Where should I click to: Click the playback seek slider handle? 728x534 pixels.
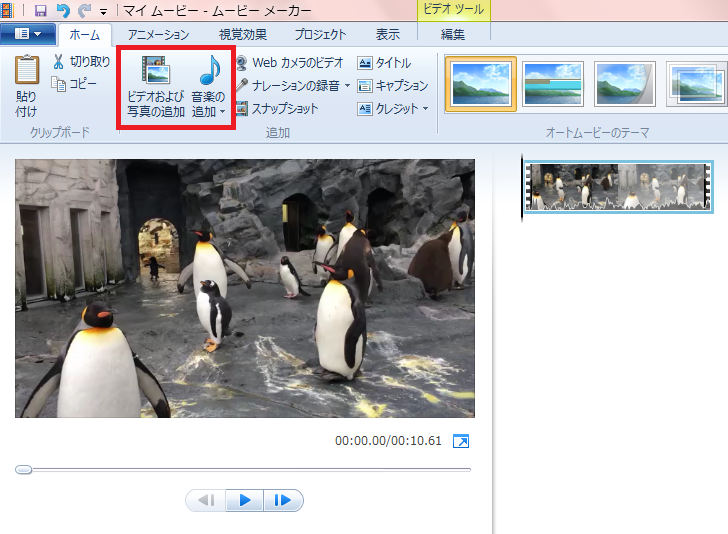point(23,469)
